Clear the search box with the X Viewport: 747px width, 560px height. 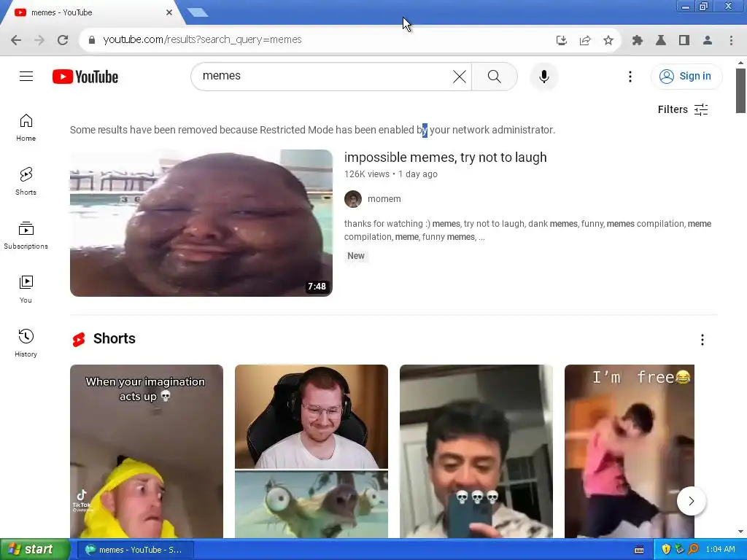pos(460,76)
